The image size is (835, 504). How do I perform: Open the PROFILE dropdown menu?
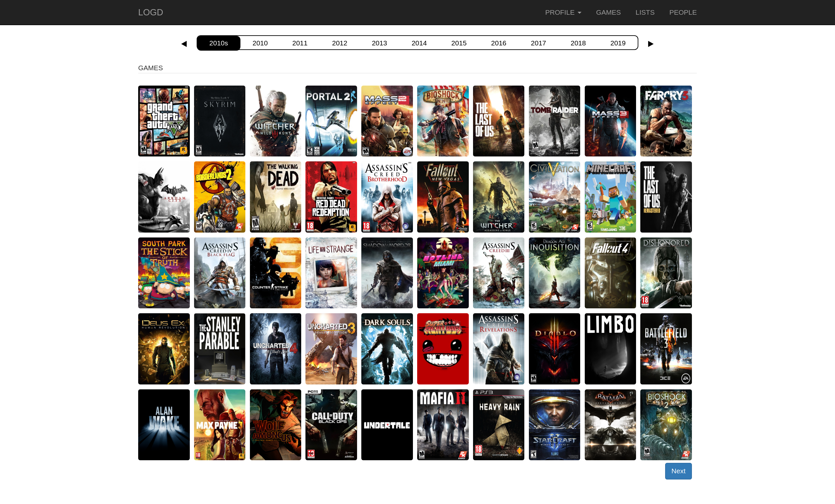pos(563,12)
